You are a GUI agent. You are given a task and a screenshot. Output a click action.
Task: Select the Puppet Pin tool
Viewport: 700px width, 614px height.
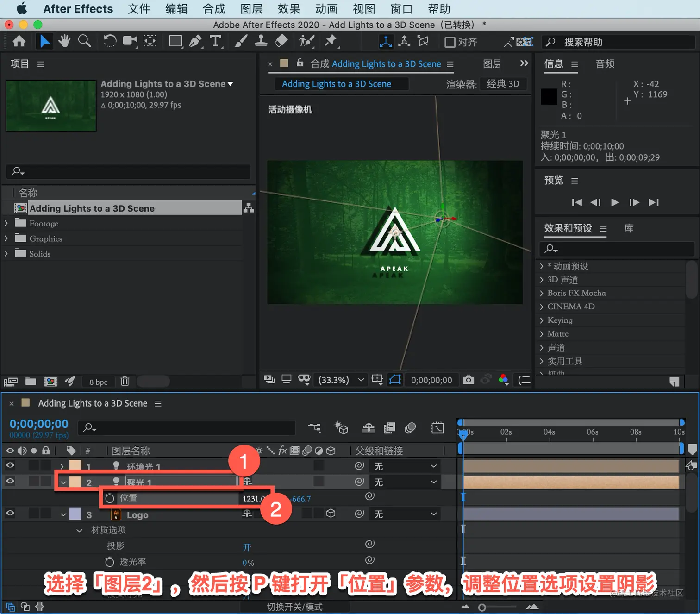pos(331,42)
